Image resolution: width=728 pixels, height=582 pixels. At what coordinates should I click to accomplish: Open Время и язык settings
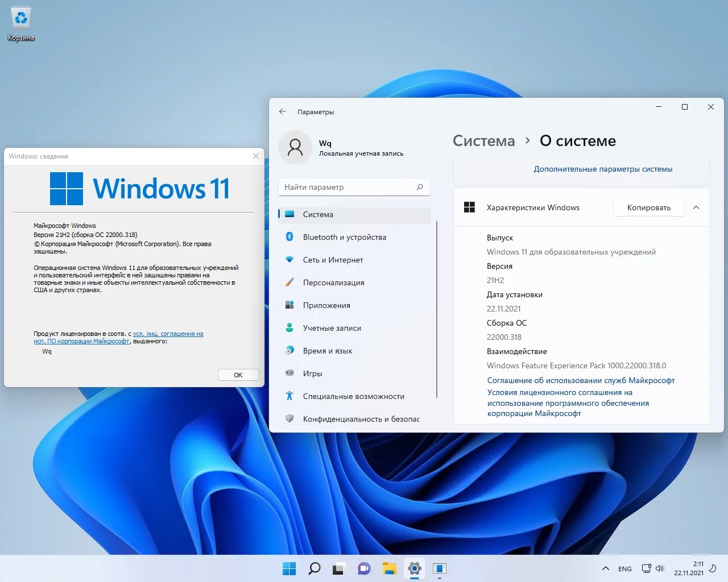pos(354,351)
